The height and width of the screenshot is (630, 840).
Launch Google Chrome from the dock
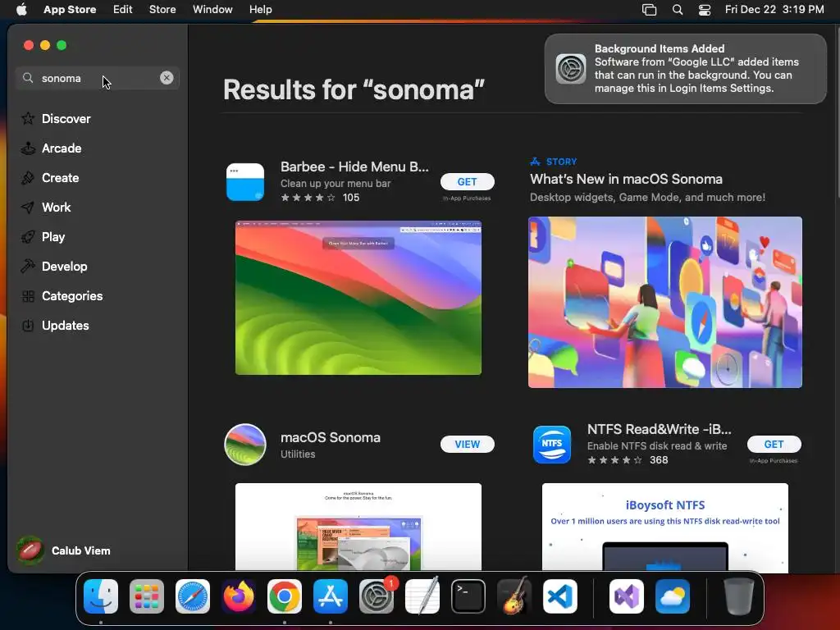(x=285, y=596)
